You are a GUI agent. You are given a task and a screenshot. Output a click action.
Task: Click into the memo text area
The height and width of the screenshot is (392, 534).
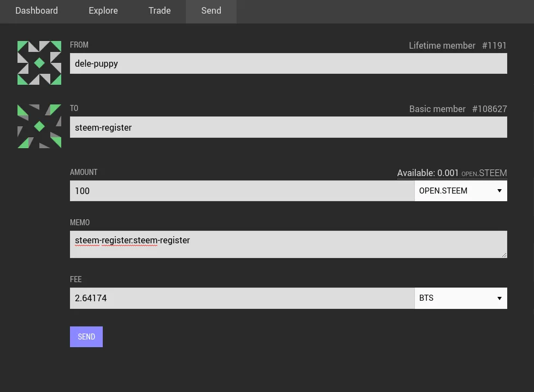point(288,244)
